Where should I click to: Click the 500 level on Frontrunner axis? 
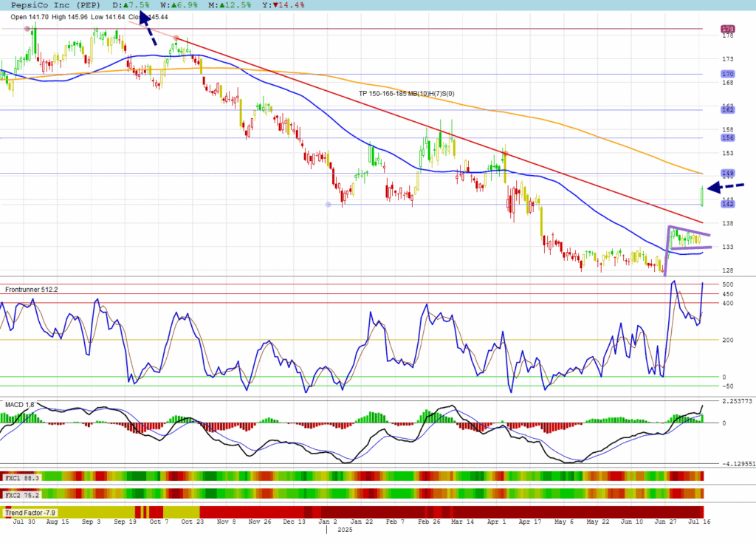[727, 284]
